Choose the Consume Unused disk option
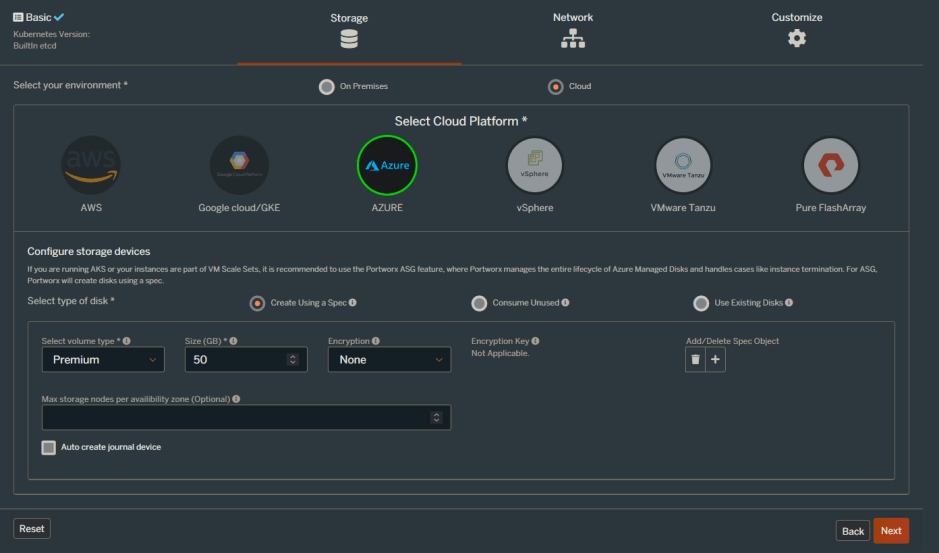This screenshot has width=939, height=553. click(x=480, y=303)
